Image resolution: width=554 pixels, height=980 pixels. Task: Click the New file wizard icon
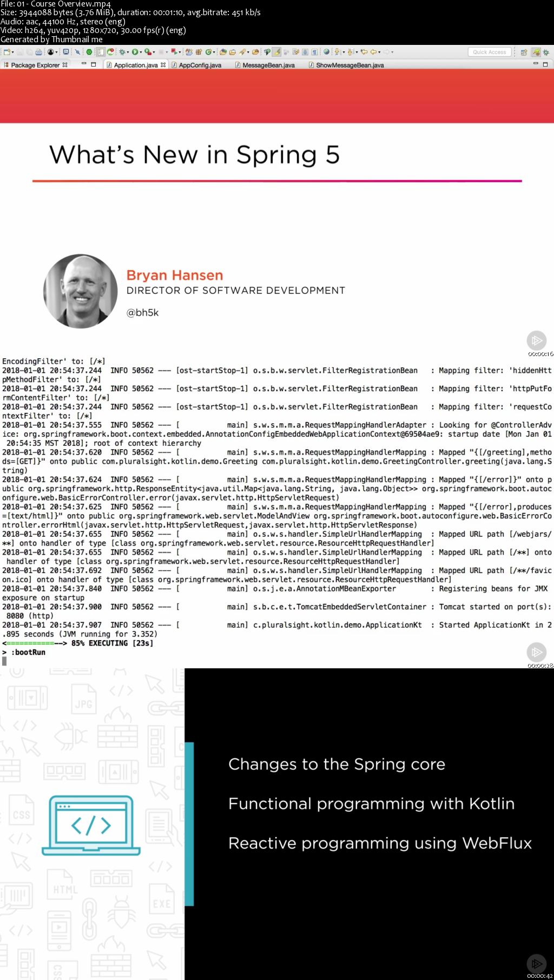click(x=8, y=52)
